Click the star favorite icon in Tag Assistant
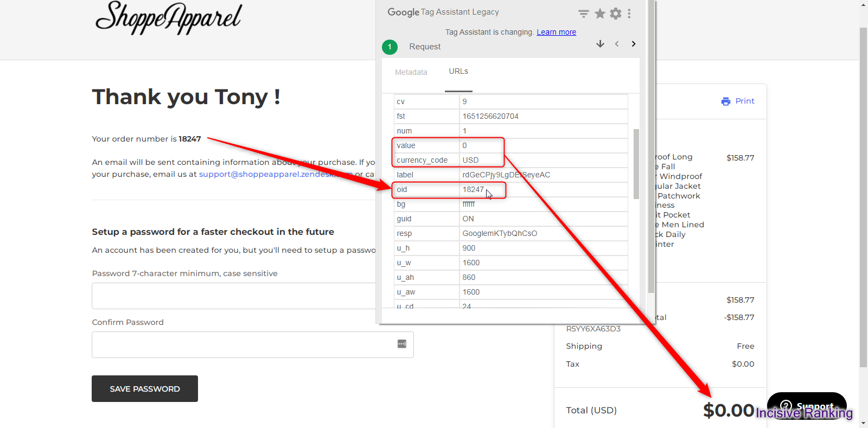 pos(599,14)
